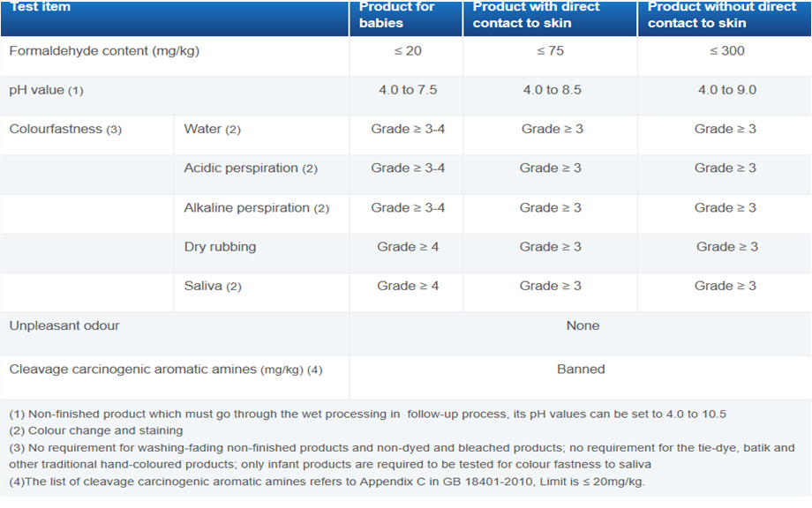
Task: Click the 'Grade ≥ 4' babies Saliva cell
Action: click(x=408, y=286)
